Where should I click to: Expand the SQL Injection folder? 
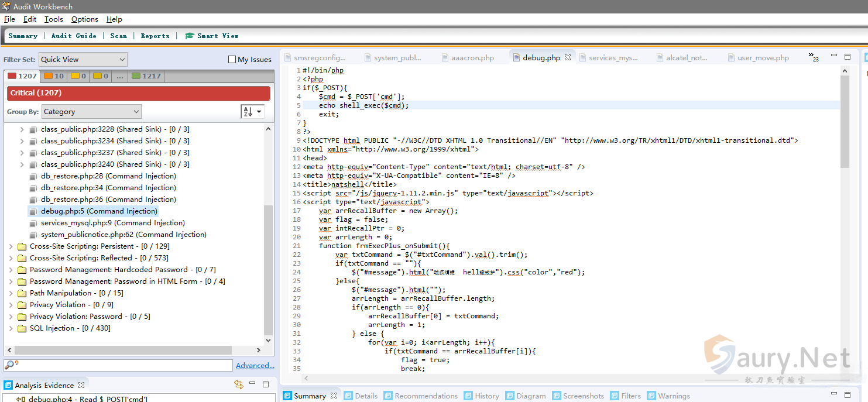click(x=11, y=328)
